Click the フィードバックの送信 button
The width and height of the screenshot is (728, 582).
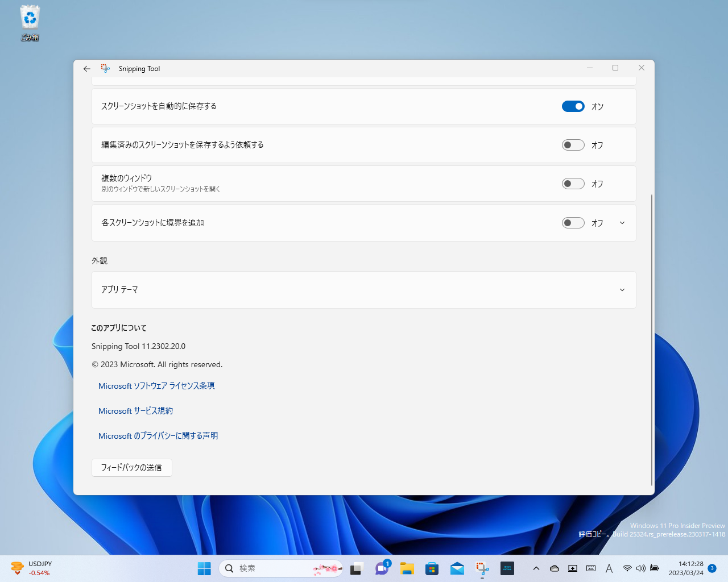(131, 467)
